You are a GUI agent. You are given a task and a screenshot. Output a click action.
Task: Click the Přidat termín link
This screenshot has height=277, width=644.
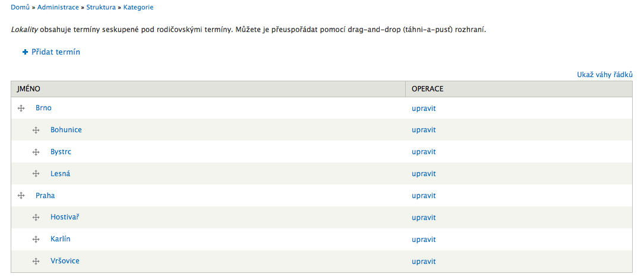tap(56, 52)
